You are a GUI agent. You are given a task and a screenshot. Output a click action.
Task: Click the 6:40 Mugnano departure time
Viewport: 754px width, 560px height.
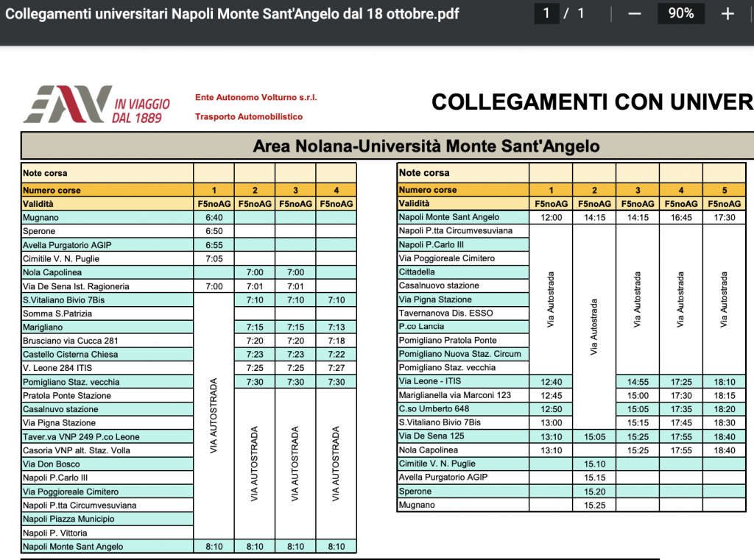(x=214, y=218)
